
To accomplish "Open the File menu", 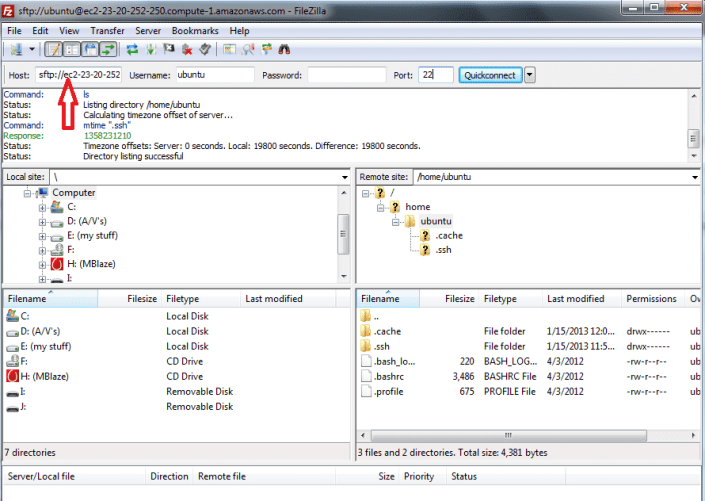I will click(x=14, y=31).
